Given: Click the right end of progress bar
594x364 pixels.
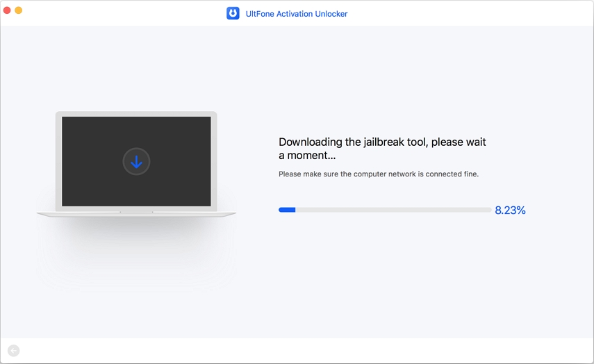Looking at the screenshot, I should (x=488, y=209).
